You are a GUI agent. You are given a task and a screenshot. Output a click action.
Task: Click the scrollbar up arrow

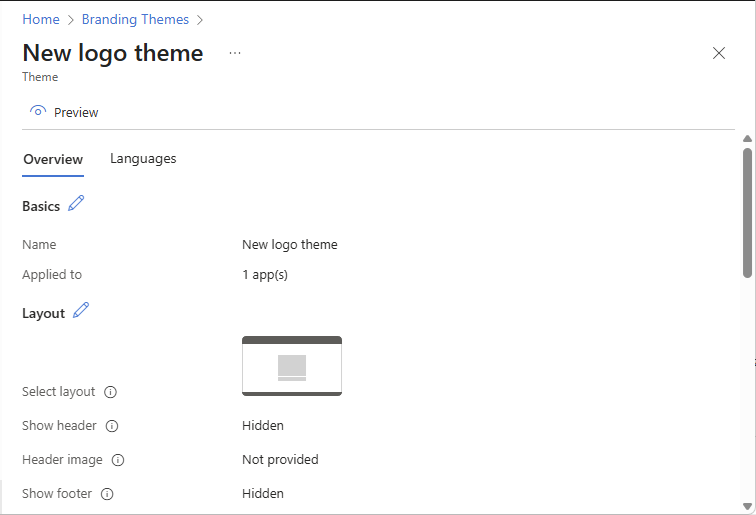[747, 139]
